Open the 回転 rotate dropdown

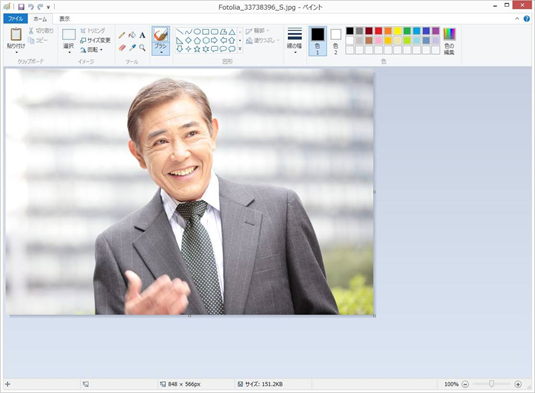pyautogui.click(x=91, y=50)
